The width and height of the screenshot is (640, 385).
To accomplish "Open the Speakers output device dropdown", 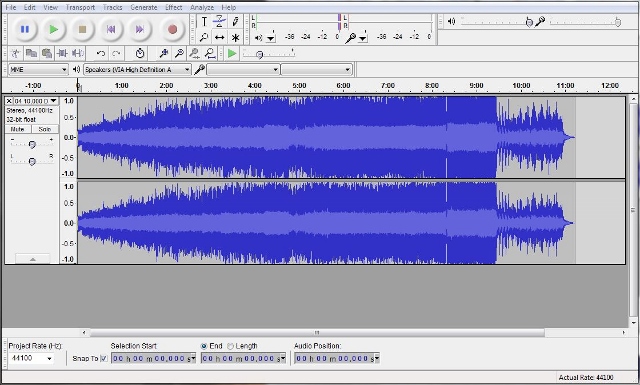I will pos(137,70).
